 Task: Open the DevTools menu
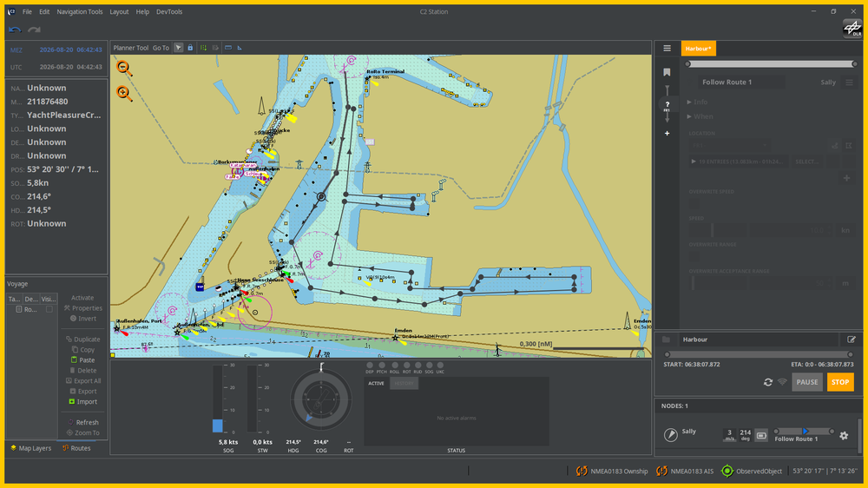(x=169, y=11)
